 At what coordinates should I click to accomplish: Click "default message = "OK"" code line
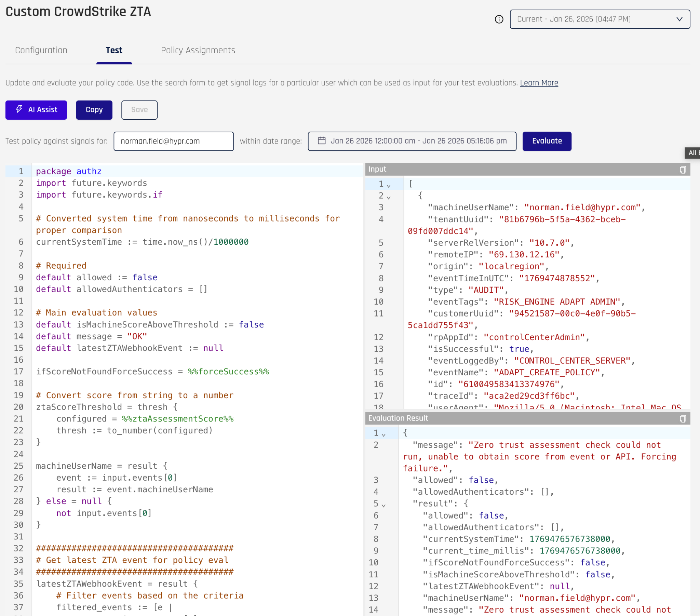click(x=92, y=336)
